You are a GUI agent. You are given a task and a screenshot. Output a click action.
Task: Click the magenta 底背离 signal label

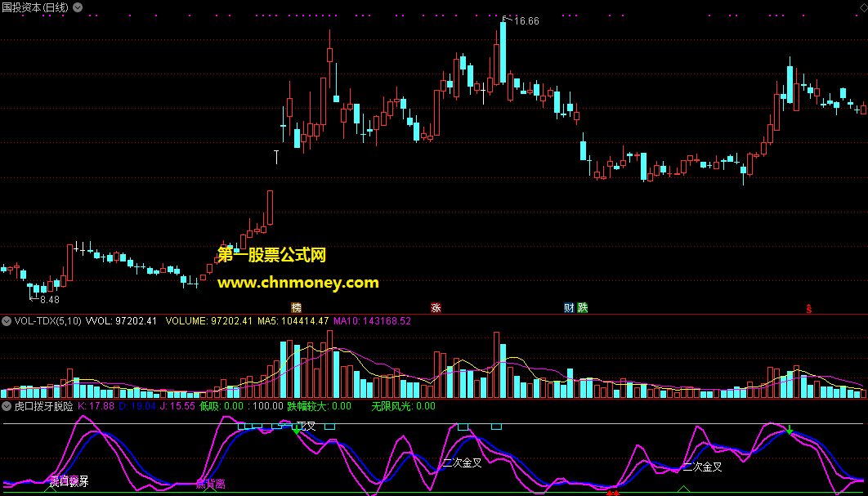tap(210, 485)
